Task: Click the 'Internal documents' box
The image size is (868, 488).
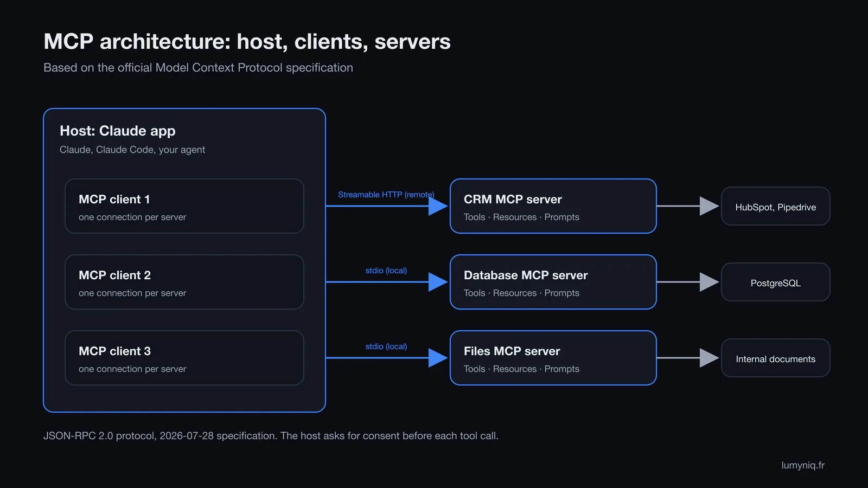Action: pos(776,358)
